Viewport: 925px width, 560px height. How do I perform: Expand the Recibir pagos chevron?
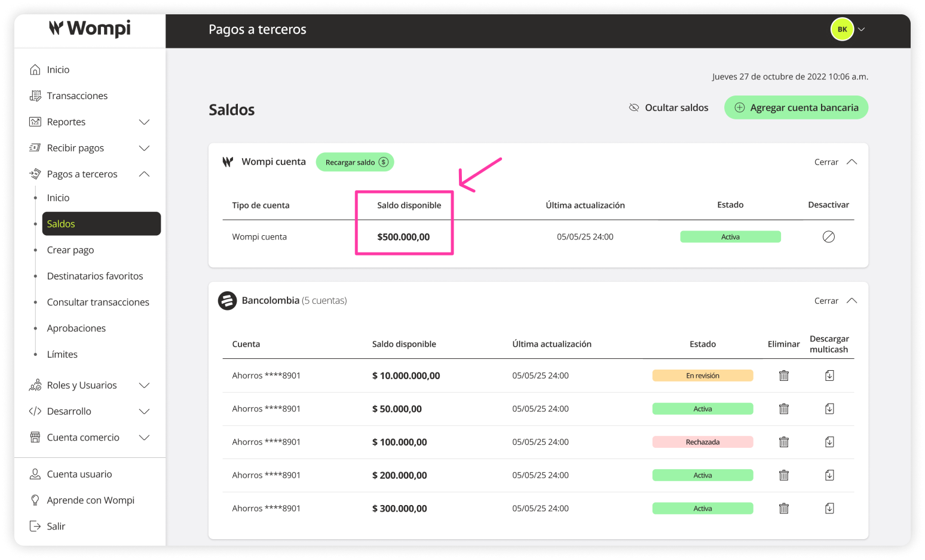tap(144, 148)
